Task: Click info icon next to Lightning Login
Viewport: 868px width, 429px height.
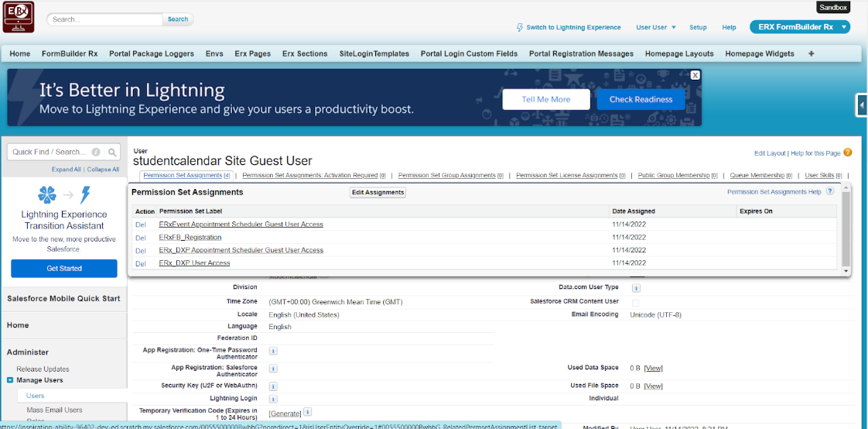Action: tap(273, 399)
